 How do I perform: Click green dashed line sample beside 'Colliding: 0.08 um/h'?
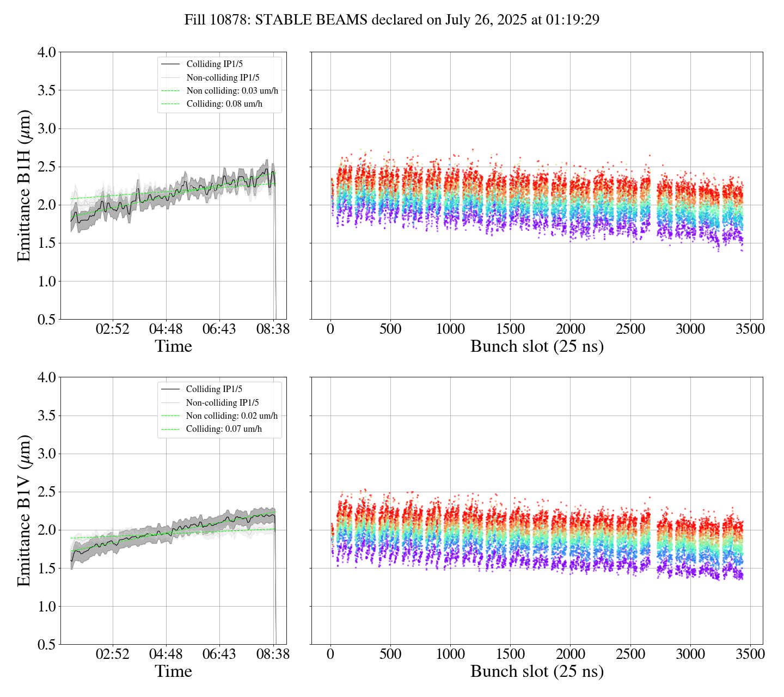pos(170,104)
